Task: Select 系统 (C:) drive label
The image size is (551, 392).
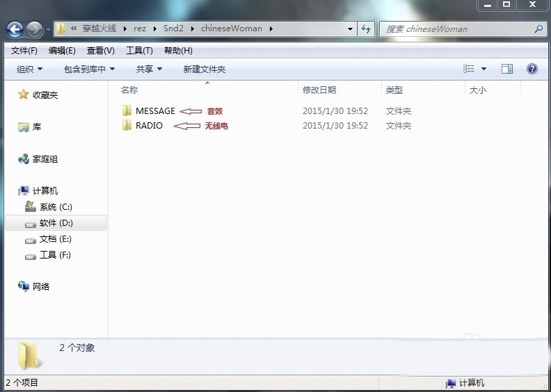Action: (56, 207)
